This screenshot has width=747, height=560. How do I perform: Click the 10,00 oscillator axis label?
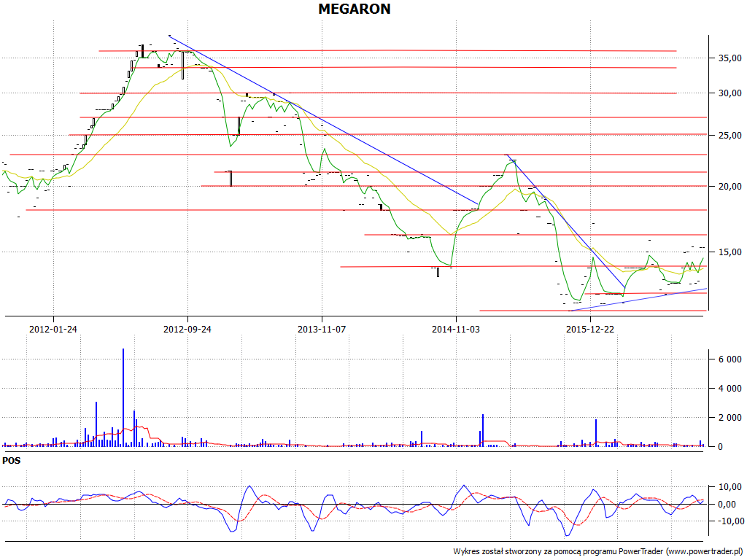(x=729, y=487)
